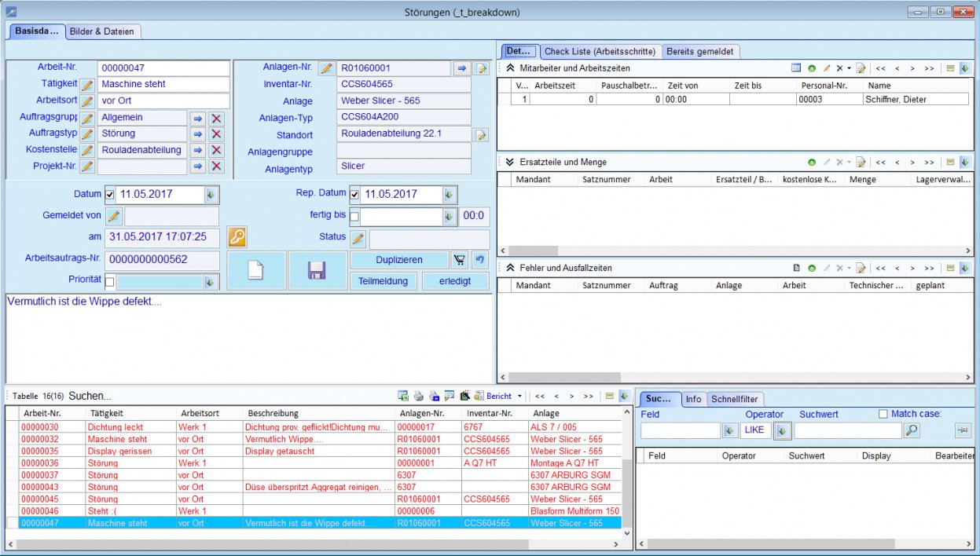
Task: Open the Check Liste (Arbeitsschritte) tab
Action: click(x=600, y=52)
